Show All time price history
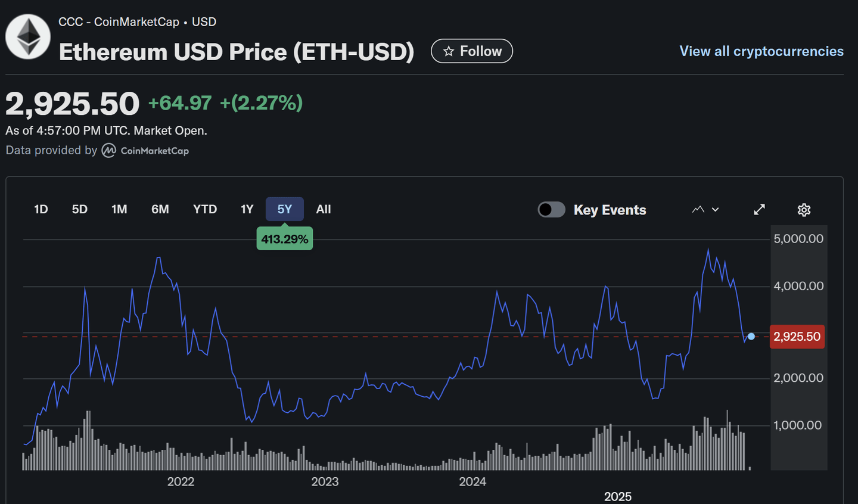This screenshot has width=858, height=504. point(324,209)
